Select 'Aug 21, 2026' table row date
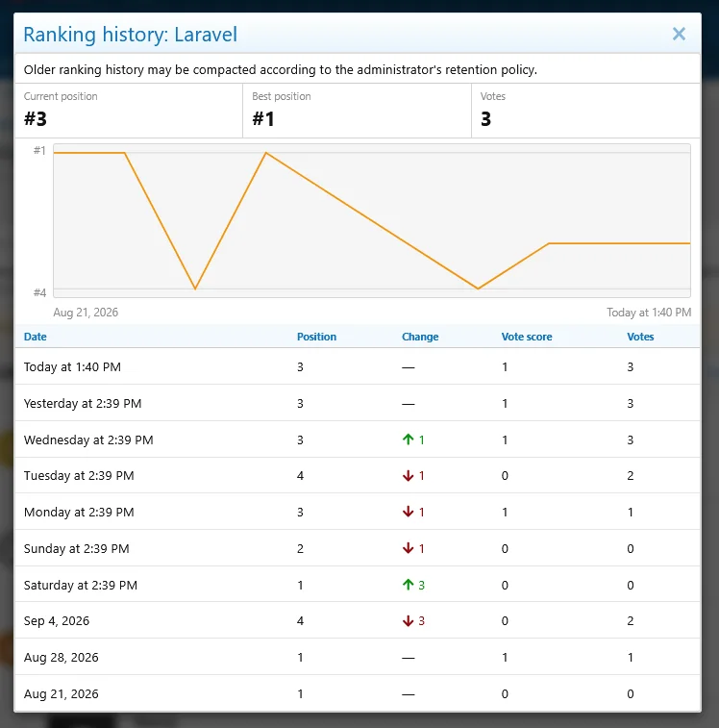 (x=62, y=693)
